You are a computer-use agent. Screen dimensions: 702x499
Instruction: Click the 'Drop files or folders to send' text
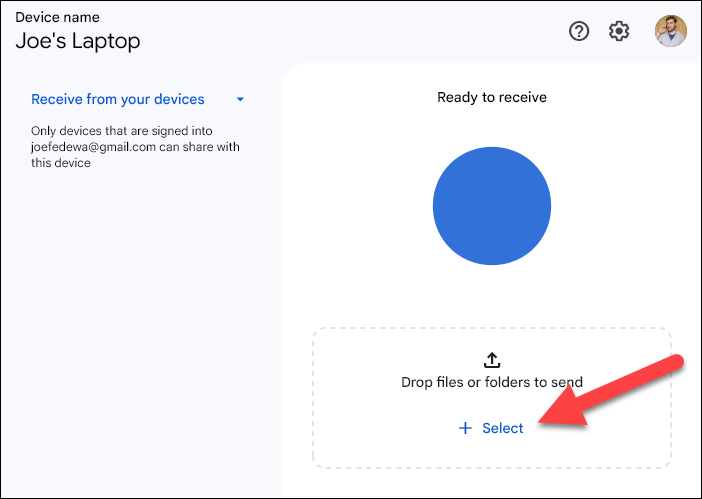point(492,382)
